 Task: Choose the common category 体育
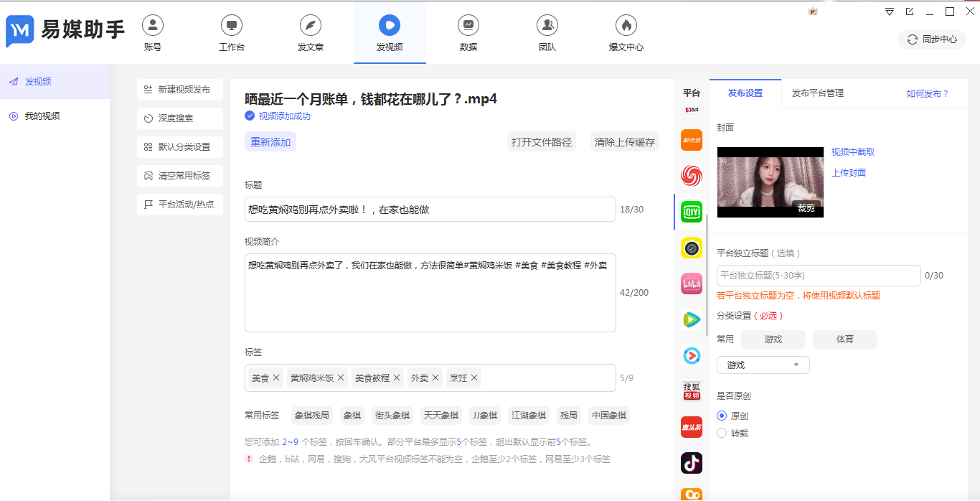[845, 340]
